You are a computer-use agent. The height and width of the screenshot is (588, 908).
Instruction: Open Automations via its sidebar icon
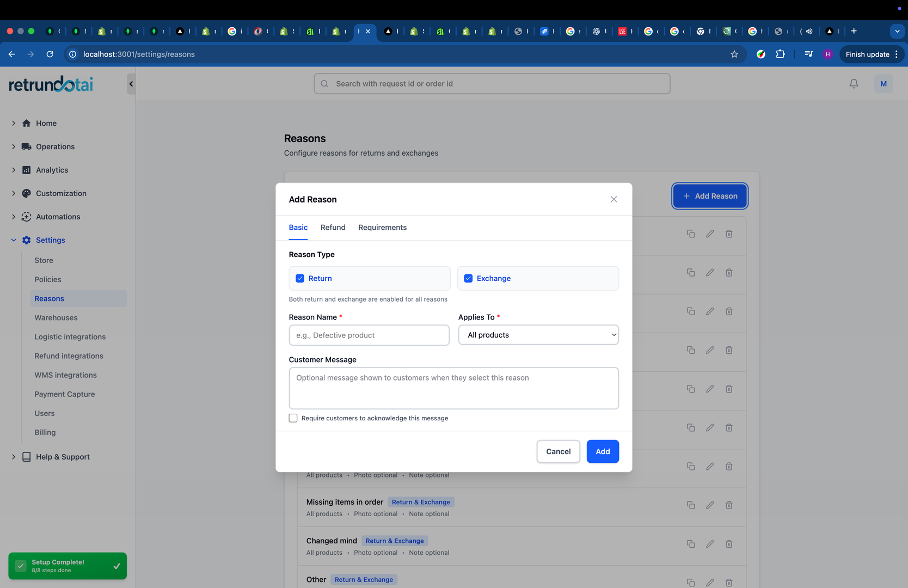pos(27,217)
